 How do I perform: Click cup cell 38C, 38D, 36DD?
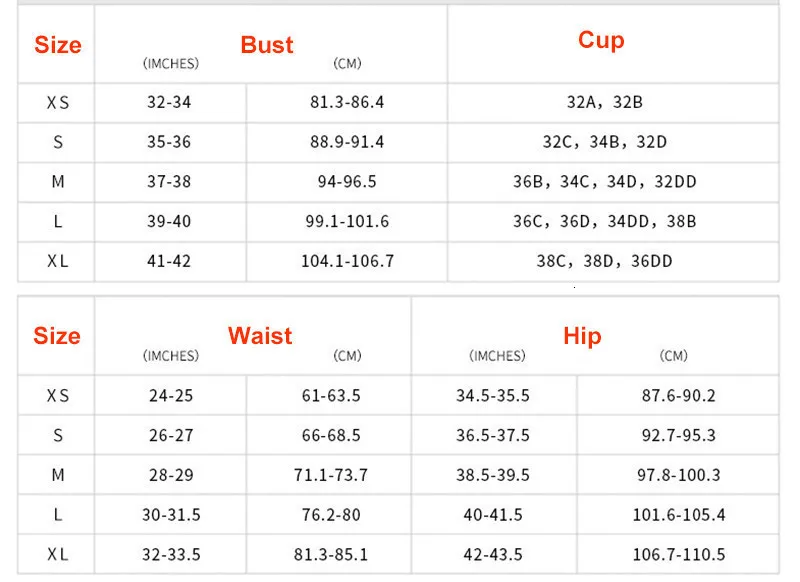coord(605,261)
